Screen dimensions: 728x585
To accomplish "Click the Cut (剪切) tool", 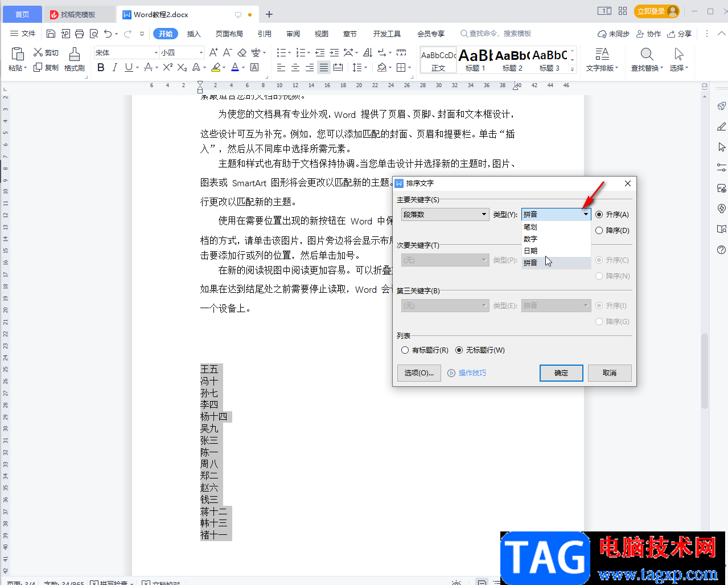I will [46, 52].
